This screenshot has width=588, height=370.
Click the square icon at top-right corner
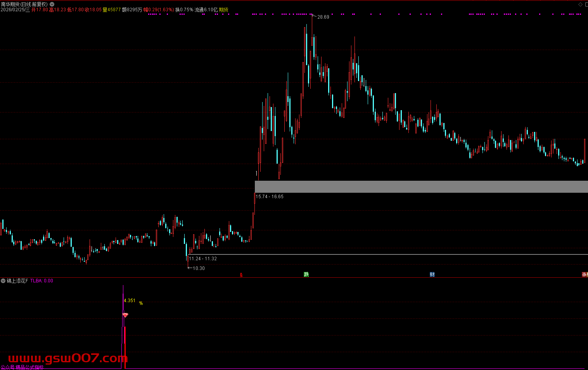click(x=586, y=5)
